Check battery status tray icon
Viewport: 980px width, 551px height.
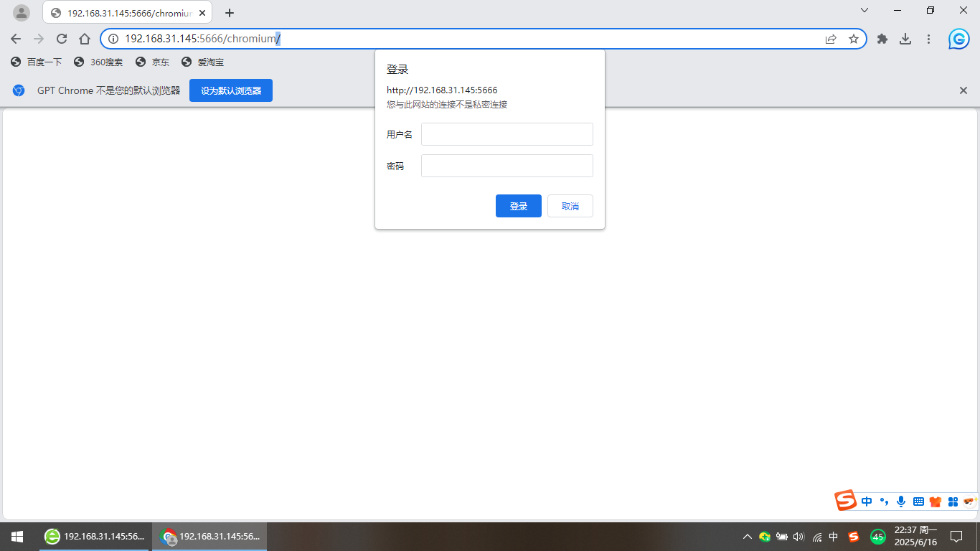[782, 537]
